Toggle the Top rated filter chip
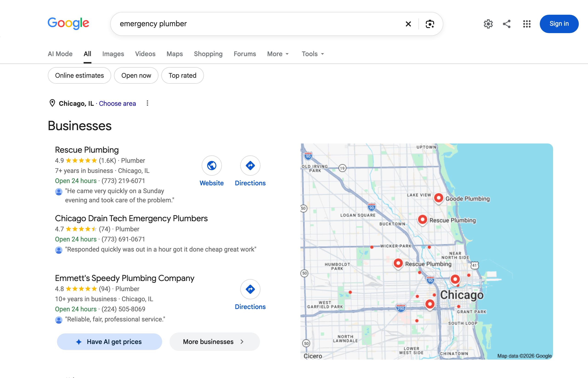The height and width of the screenshot is (378, 588). coord(182,75)
